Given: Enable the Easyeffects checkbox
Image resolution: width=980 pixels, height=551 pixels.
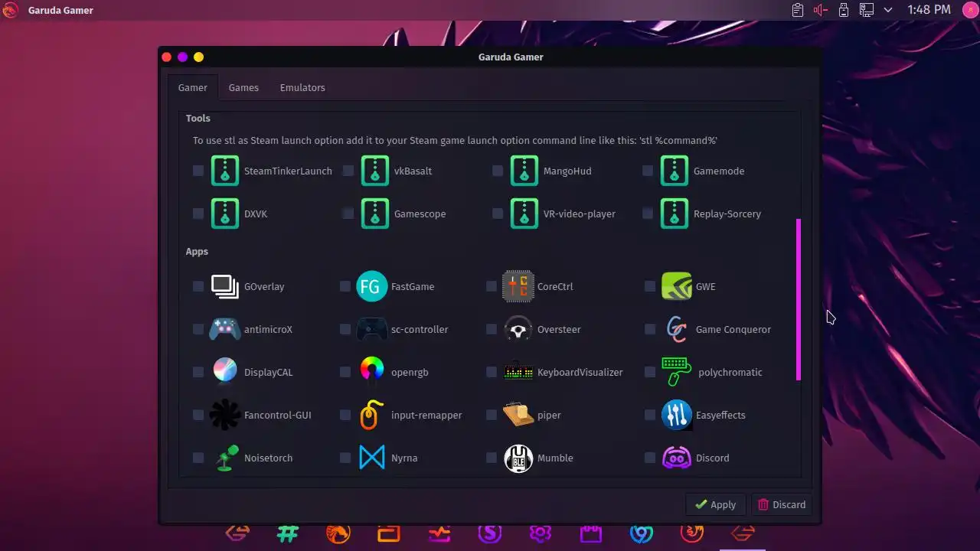Looking at the screenshot, I should (x=650, y=415).
